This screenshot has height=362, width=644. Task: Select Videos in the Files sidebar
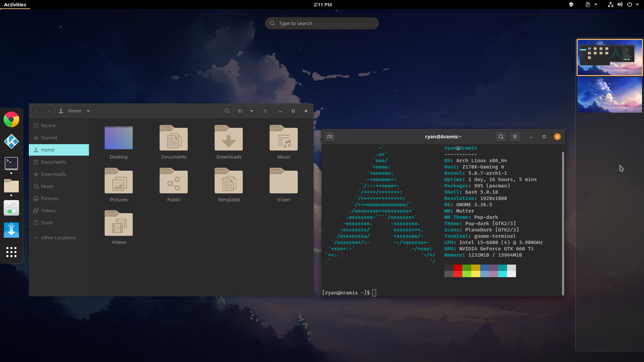point(59,210)
